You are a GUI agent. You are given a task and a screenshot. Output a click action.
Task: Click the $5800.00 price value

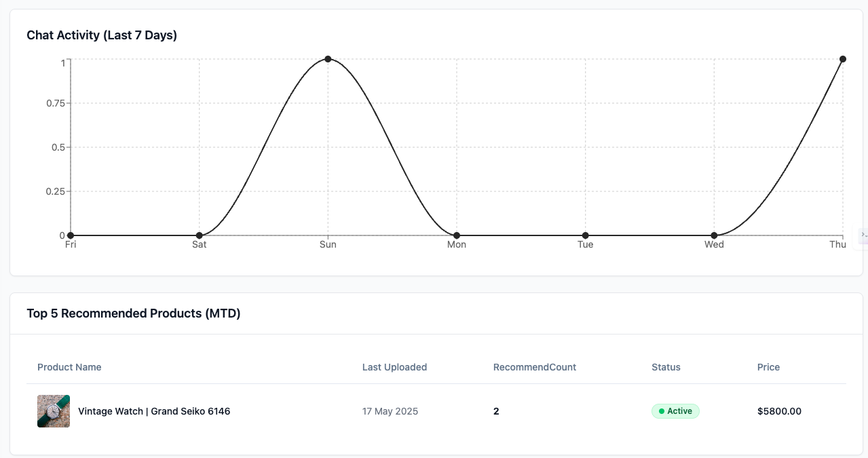[x=779, y=411]
